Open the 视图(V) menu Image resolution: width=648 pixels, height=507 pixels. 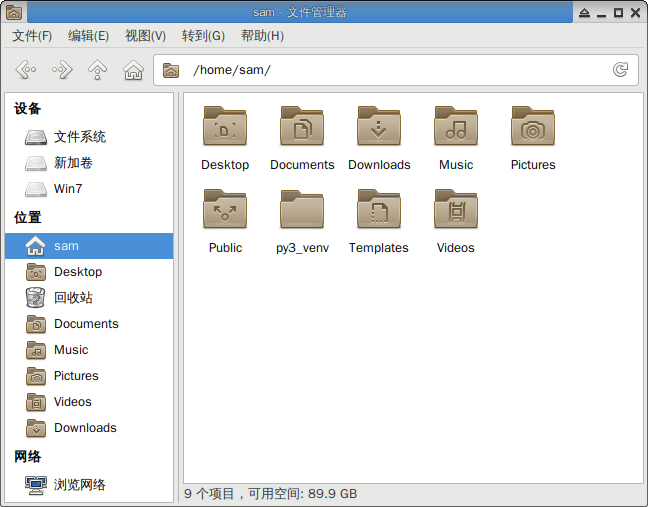coord(145,36)
